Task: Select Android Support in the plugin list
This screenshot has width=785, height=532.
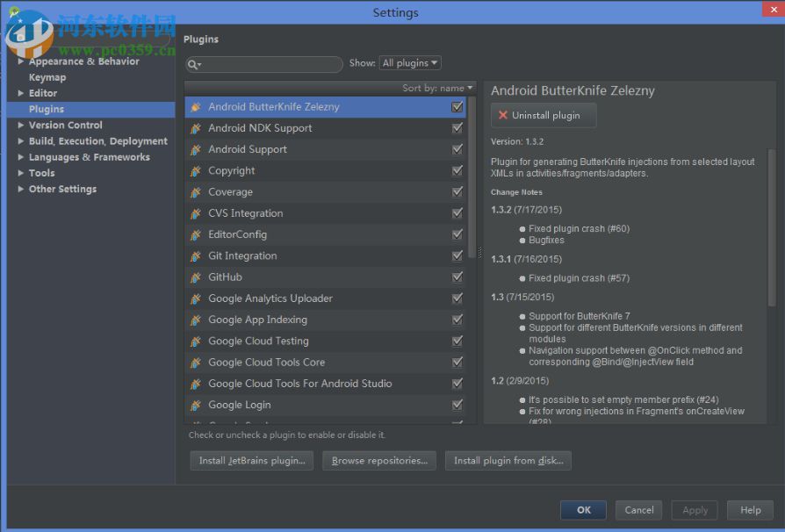Action: point(248,149)
